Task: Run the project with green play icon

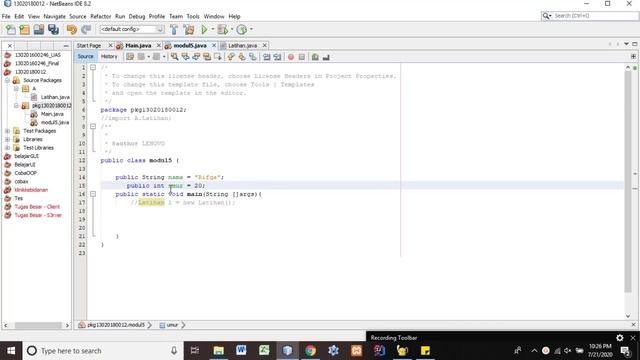Action: (x=204, y=29)
